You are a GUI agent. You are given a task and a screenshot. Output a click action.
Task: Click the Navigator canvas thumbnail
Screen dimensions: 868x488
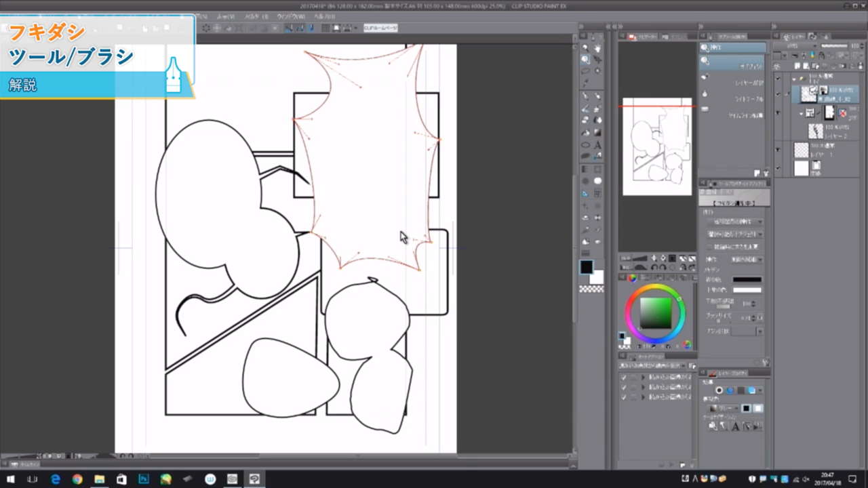click(657, 146)
